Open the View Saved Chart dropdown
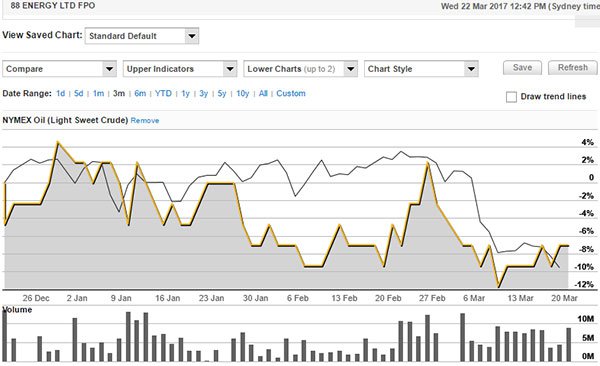This screenshot has width=600, height=366. coord(142,36)
